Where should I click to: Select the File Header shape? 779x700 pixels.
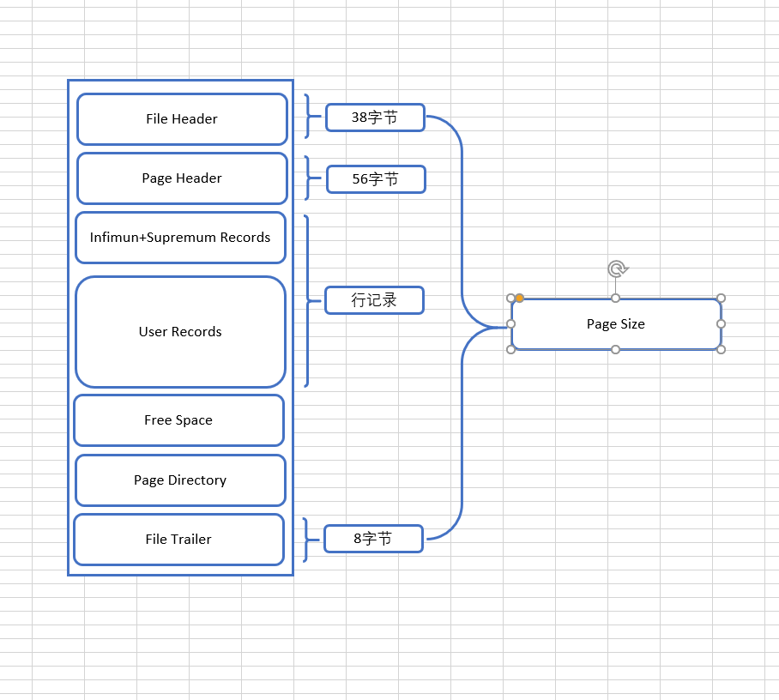point(183,119)
